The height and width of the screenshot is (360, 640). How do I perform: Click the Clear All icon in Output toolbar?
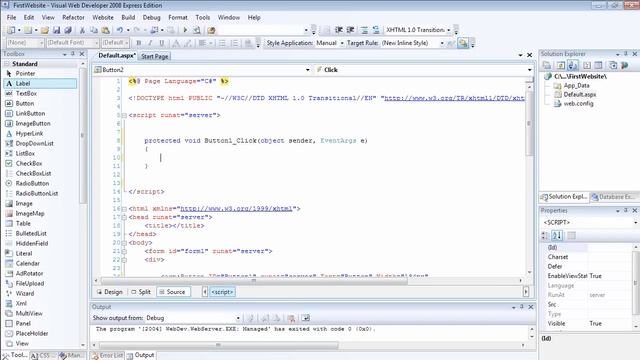[x=291, y=318]
